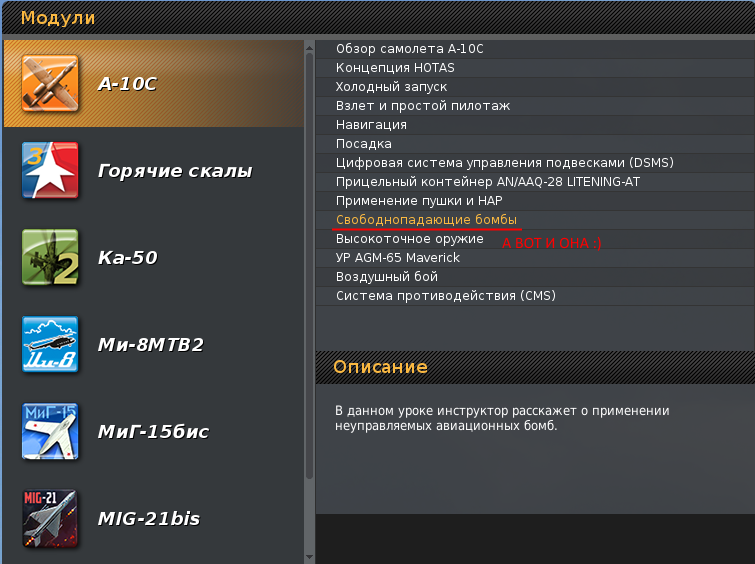This screenshot has width=755, height=564.
Task: Open the Навигация lesson
Action: (x=371, y=125)
